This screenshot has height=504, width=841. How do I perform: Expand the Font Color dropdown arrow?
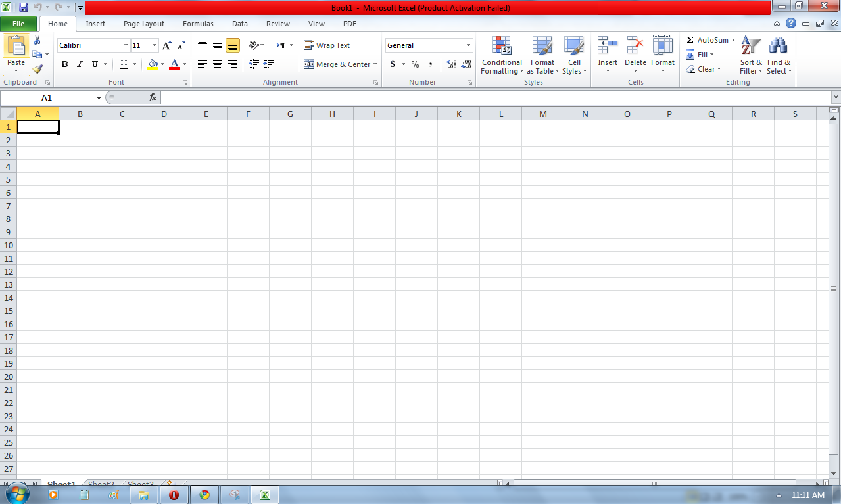pyautogui.click(x=184, y=64)
